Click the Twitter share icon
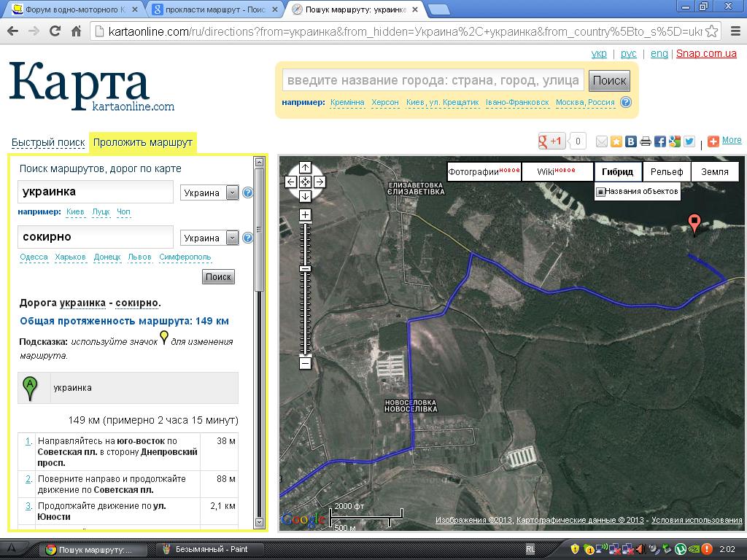Screen dimensions: 747x560 (689, 141)
